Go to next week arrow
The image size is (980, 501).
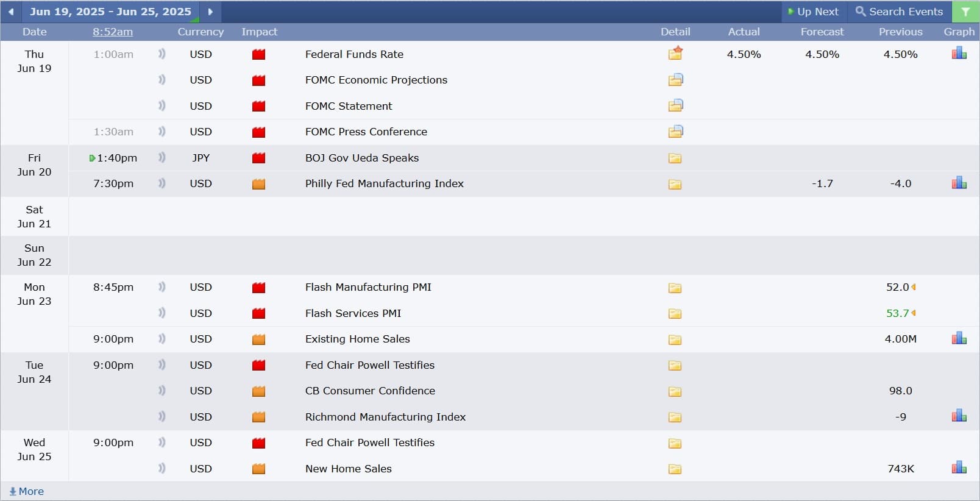210,12
